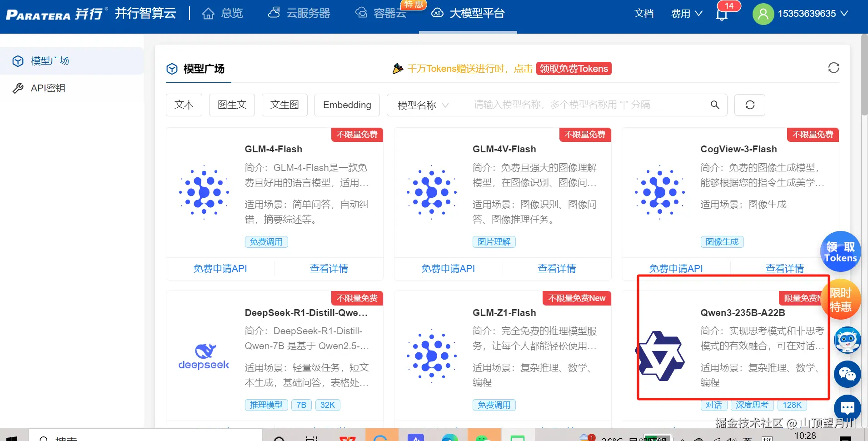Click the page vertical scrollbar
868x441 pixels.
pos(864,75)
